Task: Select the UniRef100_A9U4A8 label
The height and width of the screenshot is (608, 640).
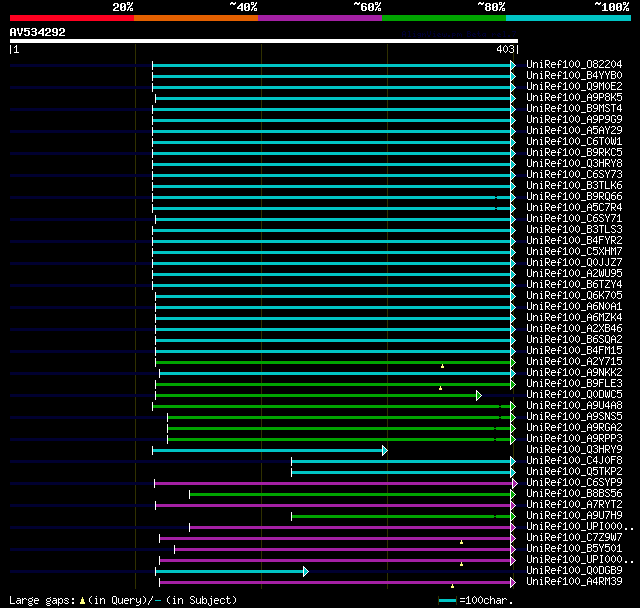Action: [x=574, y=406]
